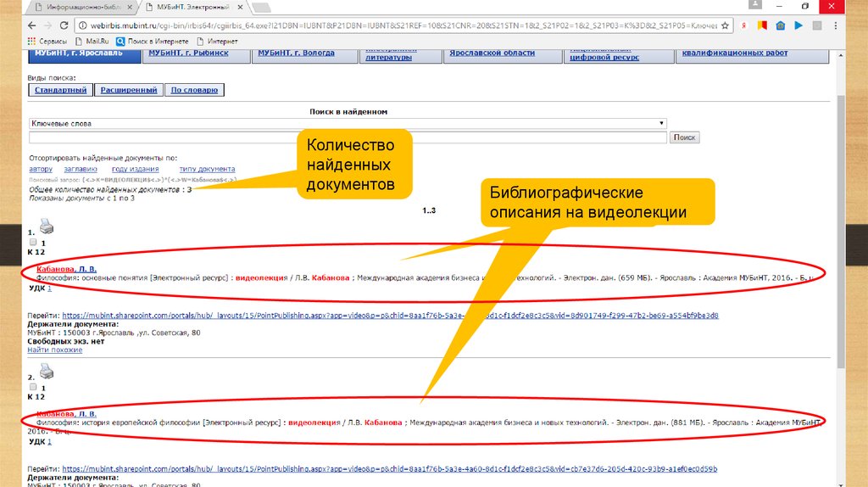This screenshot has width=868, height=487.
Task: Open the Сервисы apps shortcut in bookmarks bar
Action: (x=47, y=40)
